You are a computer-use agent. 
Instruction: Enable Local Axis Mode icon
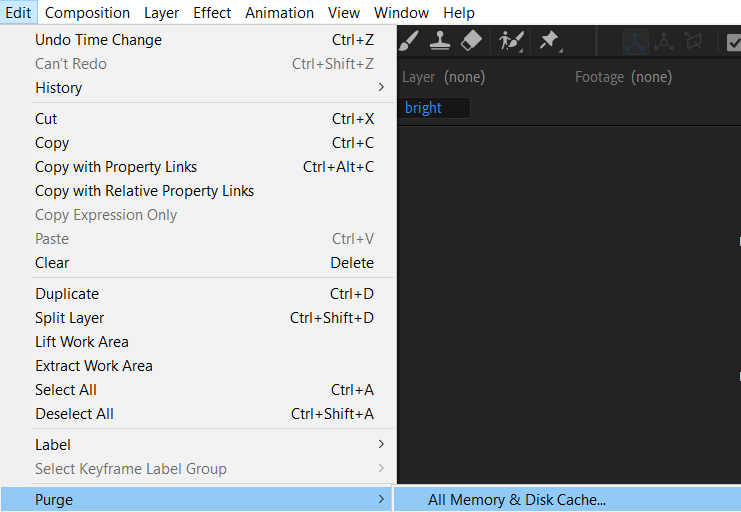tap(635, 41)
